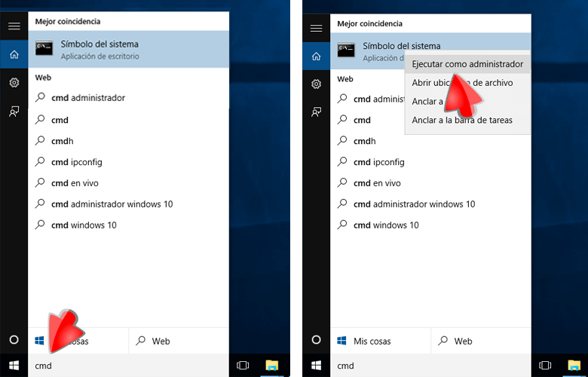Click the Cortana circle icon in the left panel
The image size is (588, 377).
(14, 340)
